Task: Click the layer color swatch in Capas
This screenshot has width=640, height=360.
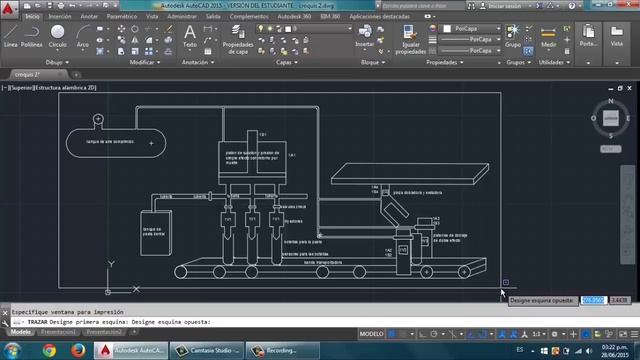Action: point(288,29)
